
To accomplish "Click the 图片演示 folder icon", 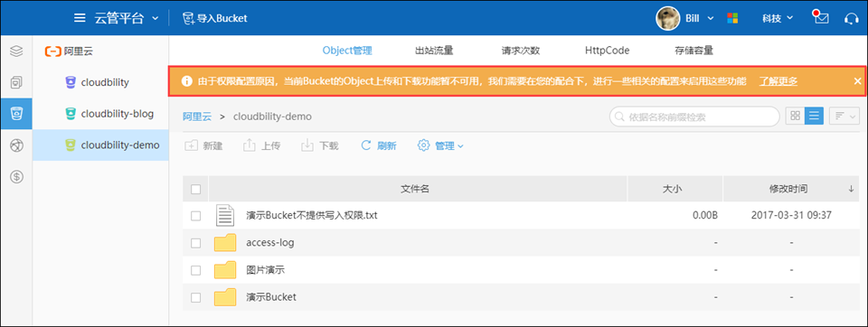I will pyautogui.click(x=225, y=270).
